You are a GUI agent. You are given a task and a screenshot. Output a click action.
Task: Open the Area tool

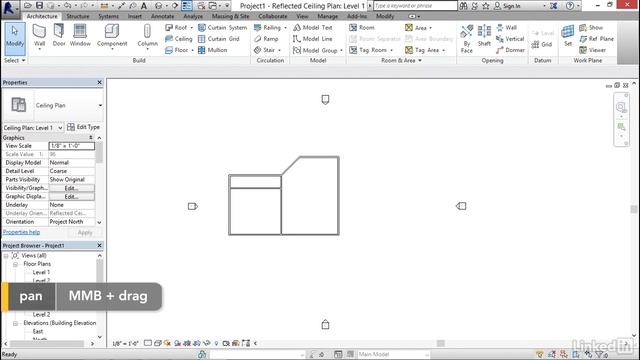pyautogui.click(x=416, y=27)
